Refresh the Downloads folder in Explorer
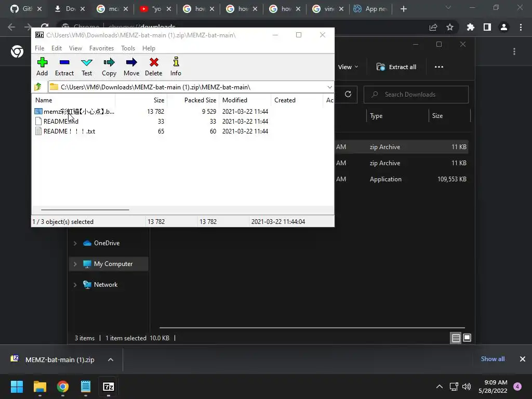 pos(348,94)
